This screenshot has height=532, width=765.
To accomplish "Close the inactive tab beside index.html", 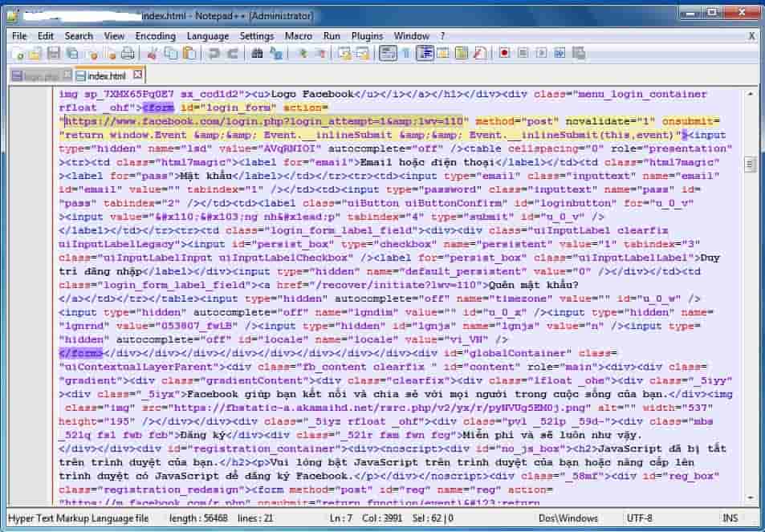I will [67, 75].
